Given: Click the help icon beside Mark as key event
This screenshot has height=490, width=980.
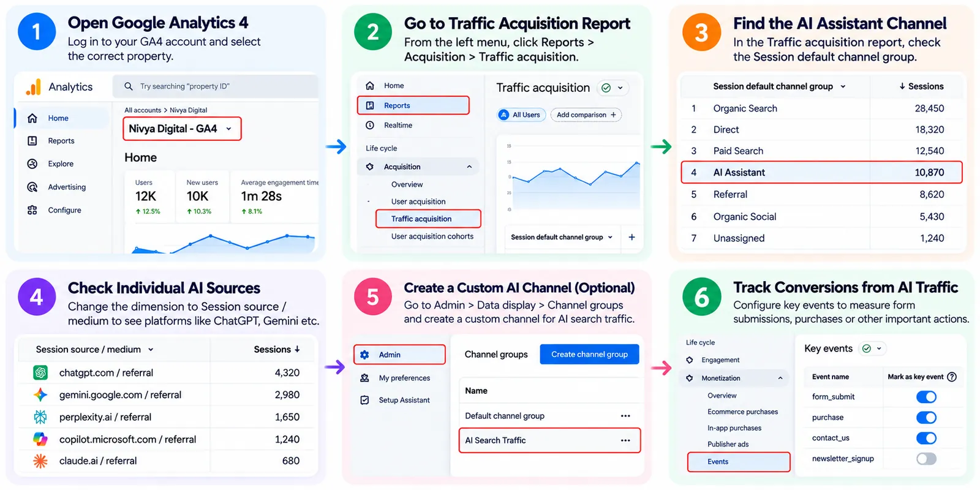Looking at the screenshot, I should pos(952,377).
